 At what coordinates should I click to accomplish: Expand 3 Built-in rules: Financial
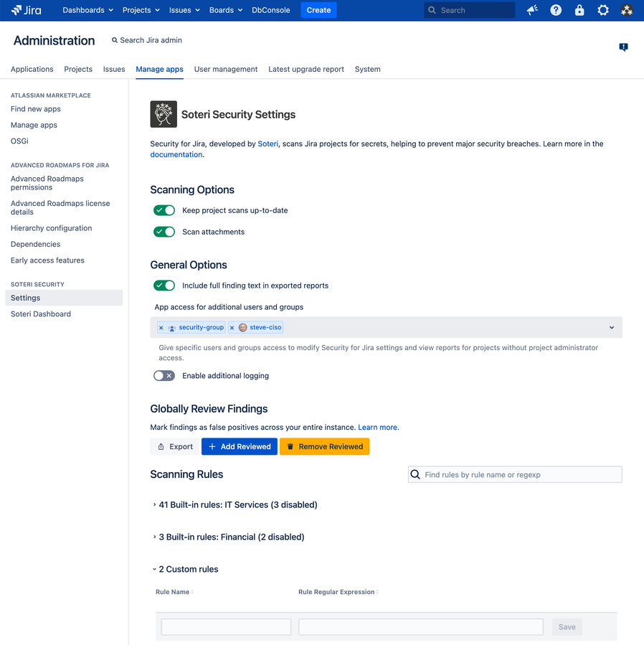pos(229,537)
